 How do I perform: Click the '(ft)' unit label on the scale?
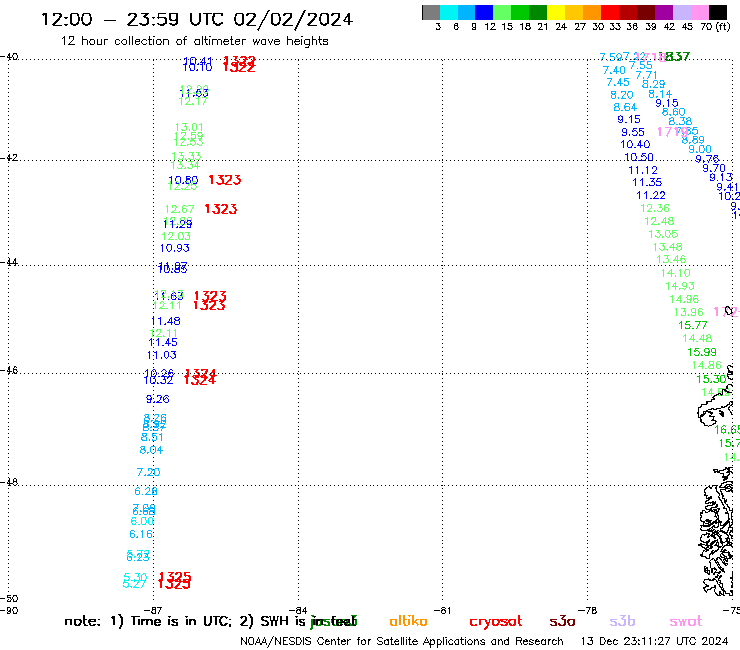(x=723, y=26)
